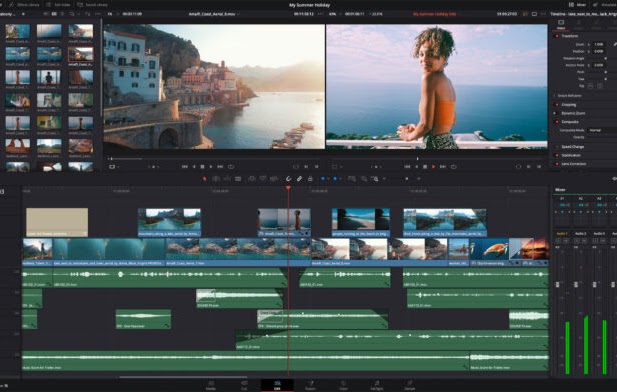
Task: Expand the Lens Correction section
Action: pos(573,164)
